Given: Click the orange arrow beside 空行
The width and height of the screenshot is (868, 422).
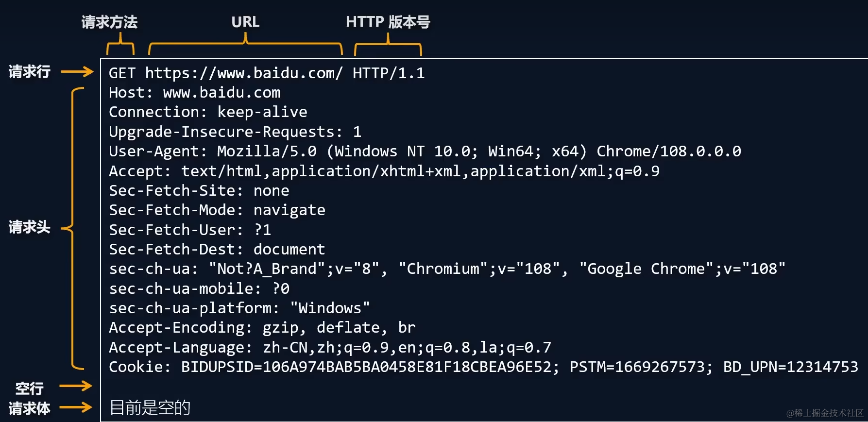Looking at the screenshot, I should [76, 386].
